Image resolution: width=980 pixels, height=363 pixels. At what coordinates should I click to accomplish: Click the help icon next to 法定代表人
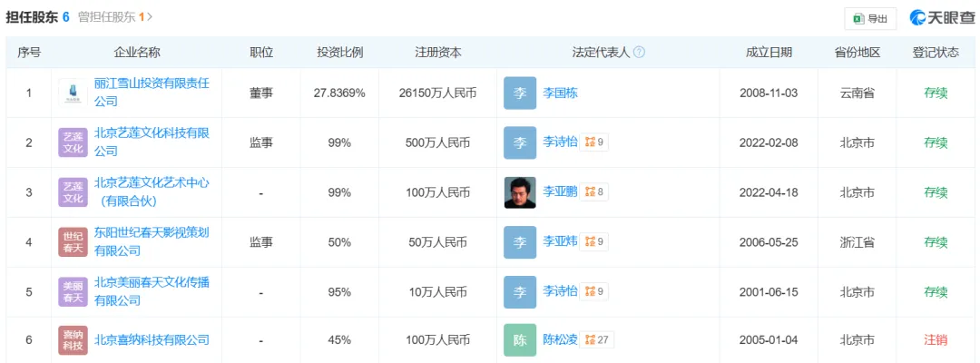(639, 53)
